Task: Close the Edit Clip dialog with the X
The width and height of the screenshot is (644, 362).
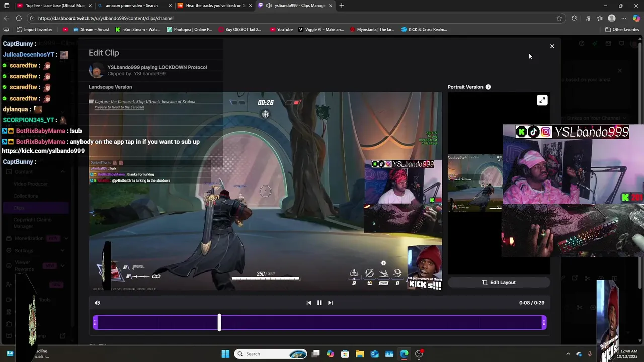Action: [x=552, y=46]
